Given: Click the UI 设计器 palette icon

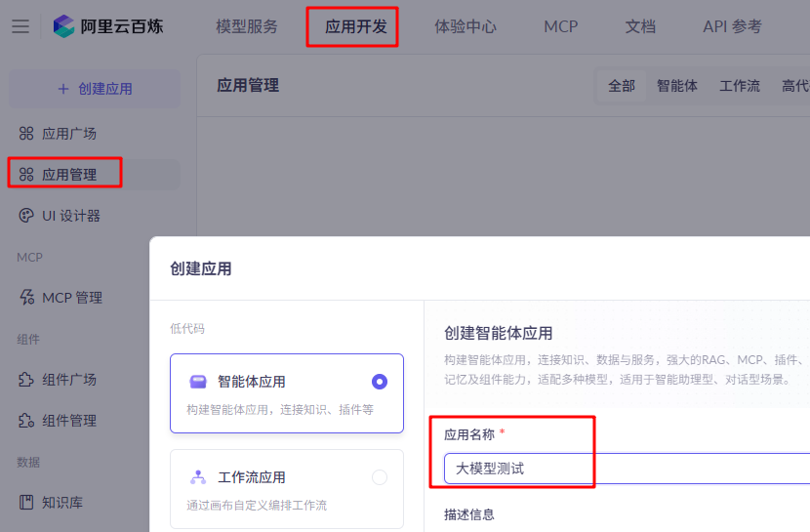Looking at the screenshot, I should (x=26, y=216).
